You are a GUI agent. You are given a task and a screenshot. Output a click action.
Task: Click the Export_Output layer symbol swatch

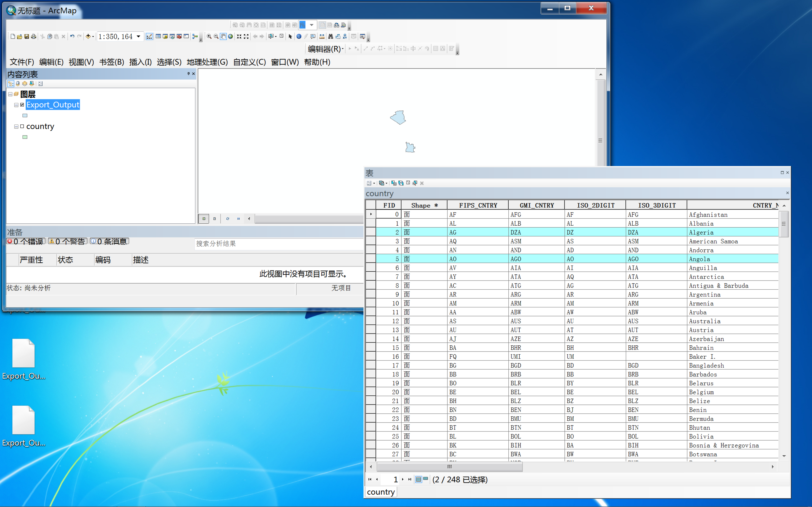[25, 116]
